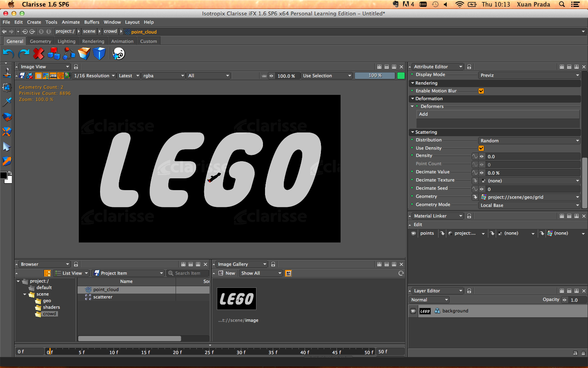Screen dimensions: 588x368
Task: Collapse the Deformation section
Action: tap(412, 99)
